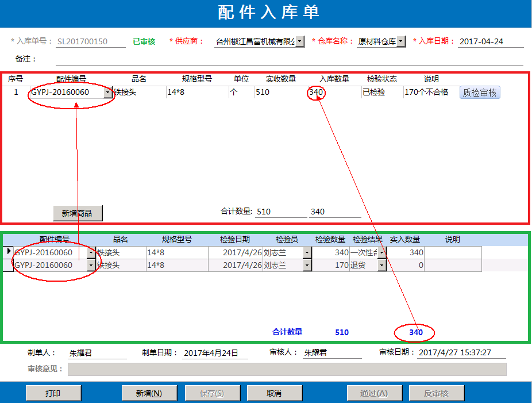Open the 供应商 supplier dropdown arrow
This screenshot has width=532, height=403.
[x=299, y=41]
